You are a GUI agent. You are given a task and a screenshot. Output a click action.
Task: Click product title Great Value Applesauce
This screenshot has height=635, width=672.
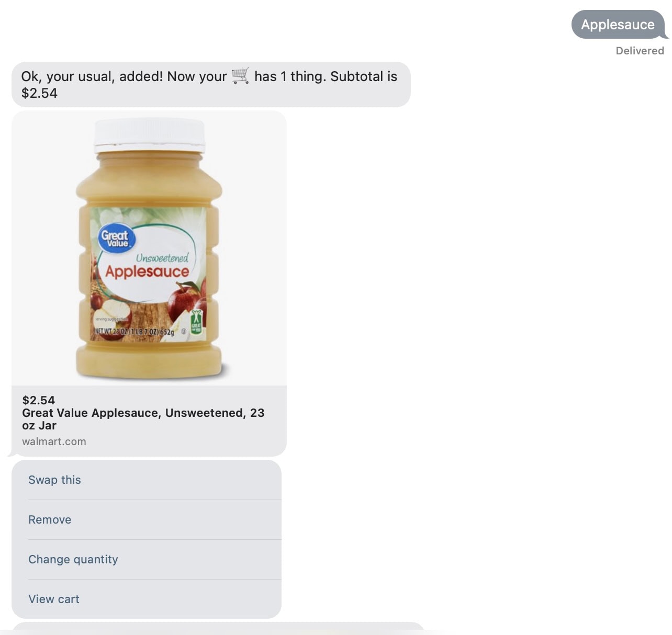click(x=143, y=419)
